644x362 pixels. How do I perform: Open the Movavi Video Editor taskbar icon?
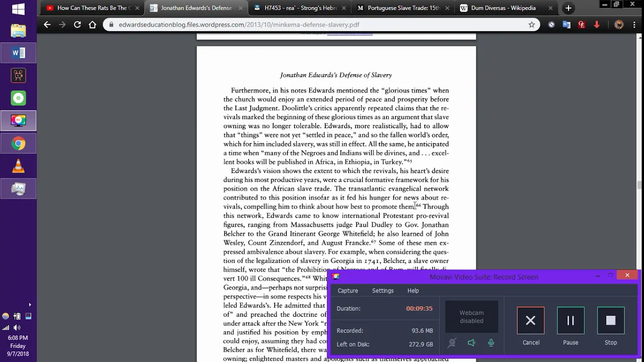pos(18,75)
